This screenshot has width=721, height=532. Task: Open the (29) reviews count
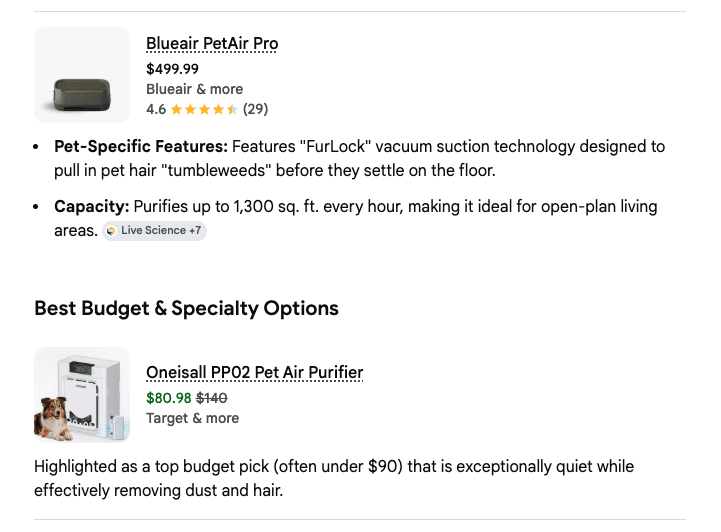pos(256,109)
